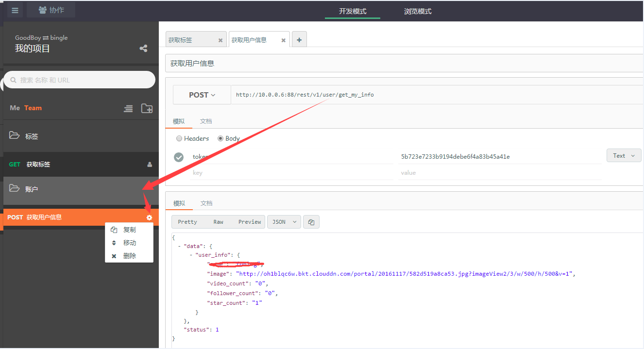Switch response view to Preview
Viewport: 644px width, 349px height.
(250, 222)
